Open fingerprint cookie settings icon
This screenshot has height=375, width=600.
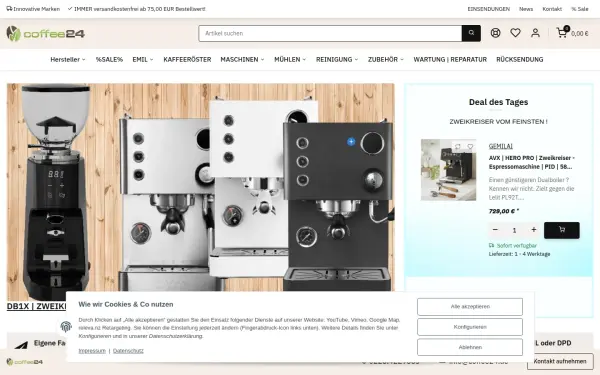(66, 327)
